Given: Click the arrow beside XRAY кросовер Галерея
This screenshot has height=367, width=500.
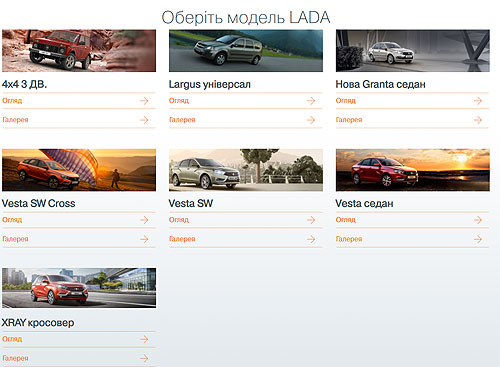Looking at the screenshot, I should pos(144,358).
